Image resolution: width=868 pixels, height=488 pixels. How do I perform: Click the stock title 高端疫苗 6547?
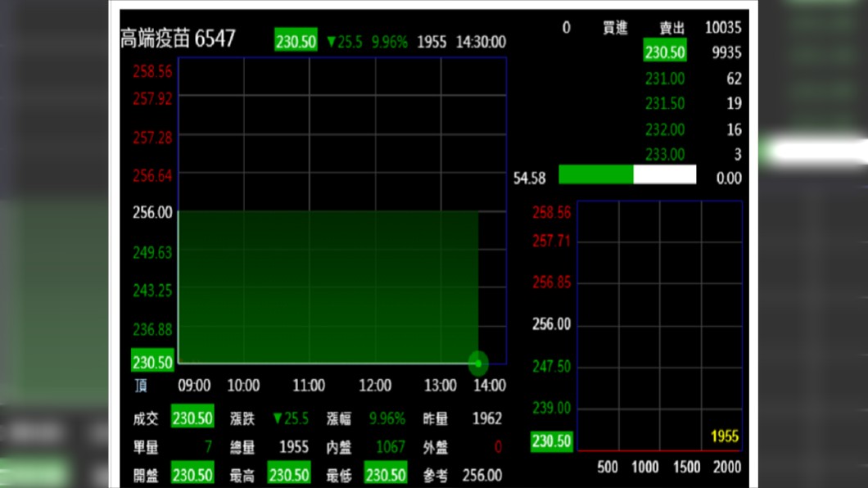coord(179,38)
